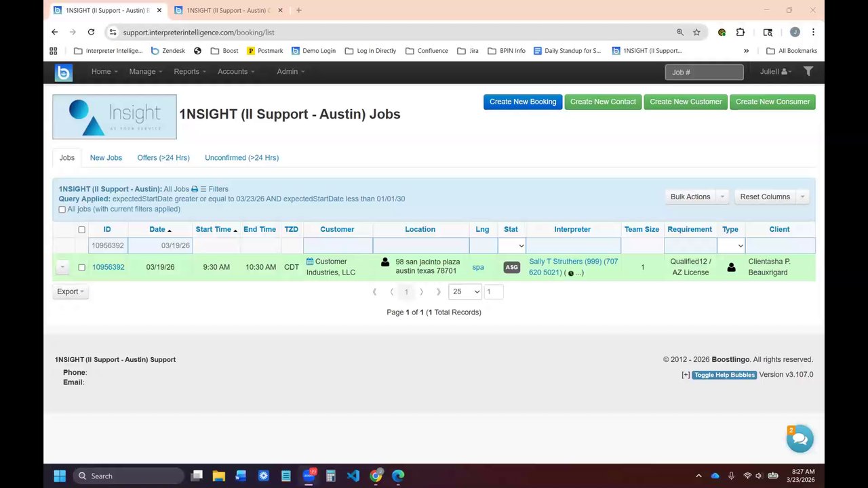Switch to the Offers (>24 Hrs) tab
This screenshot has height=488, width=868.
(163, 158)
